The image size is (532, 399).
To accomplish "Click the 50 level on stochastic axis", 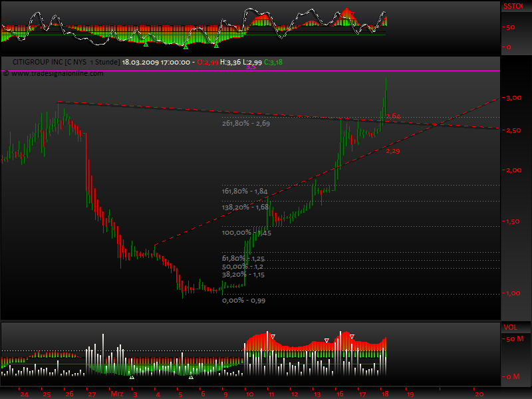I will click(x=511, y=27).
